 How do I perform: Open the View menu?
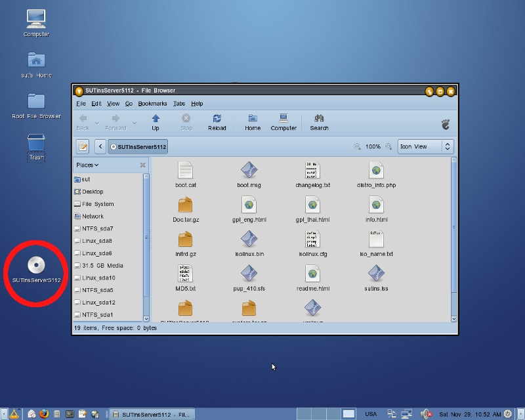[113, 104]
